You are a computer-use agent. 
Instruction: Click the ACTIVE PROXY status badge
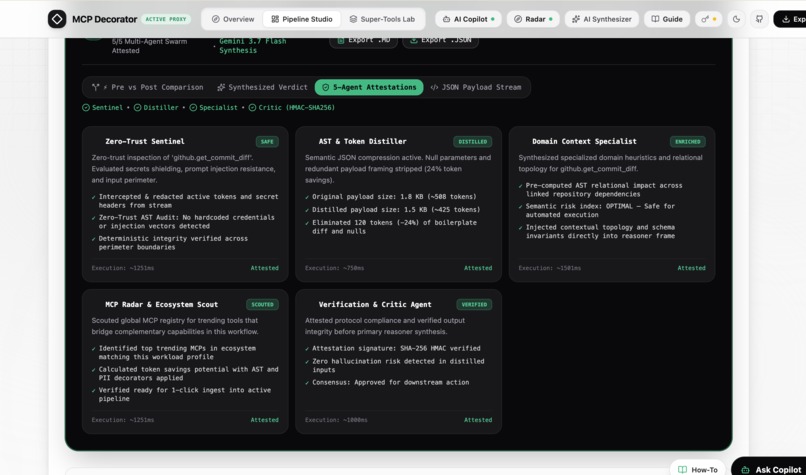tap(166, 19)
